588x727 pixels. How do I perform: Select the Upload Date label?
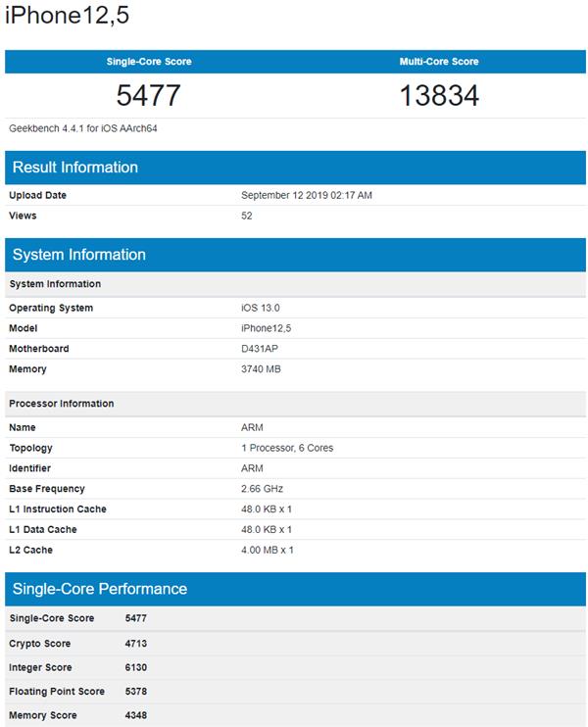[x=37, y=195]
